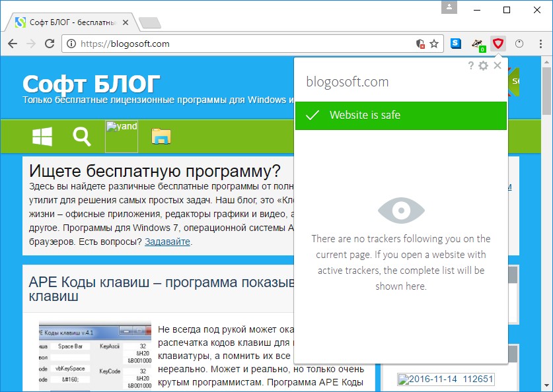Click the folder icon in green bar
Screen dimensions: 553x392
[x=161, y=137]
